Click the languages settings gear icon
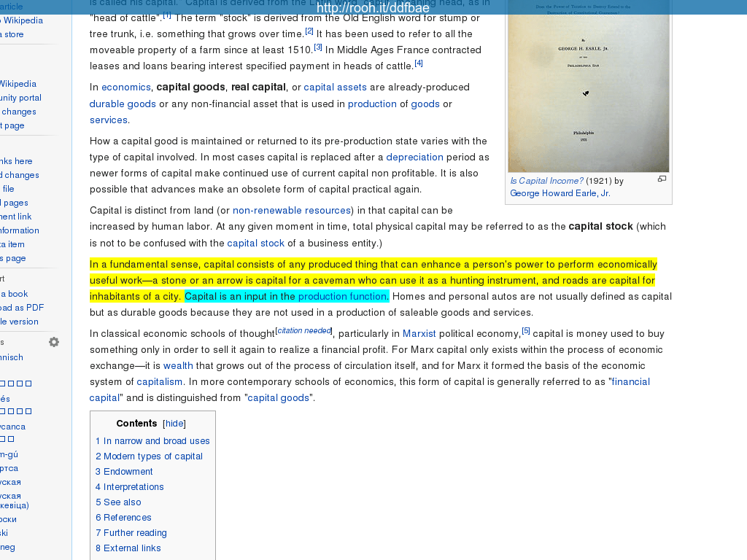747x560 pixels. point(54,342)
